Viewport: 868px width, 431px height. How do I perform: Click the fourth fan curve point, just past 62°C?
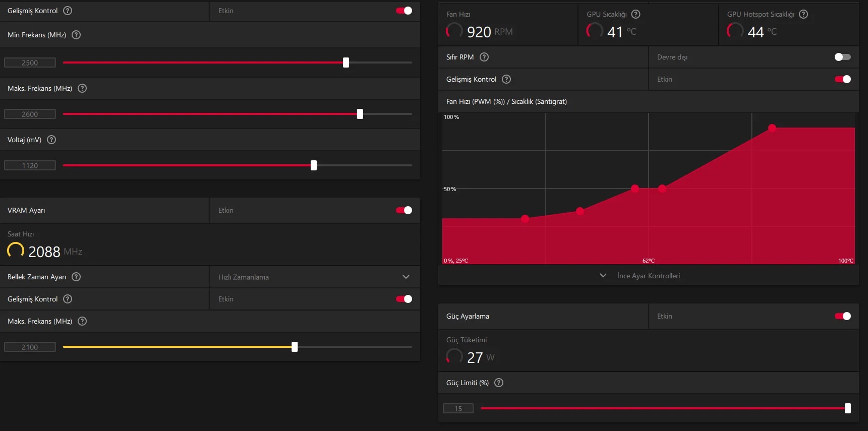coord(662,189)
